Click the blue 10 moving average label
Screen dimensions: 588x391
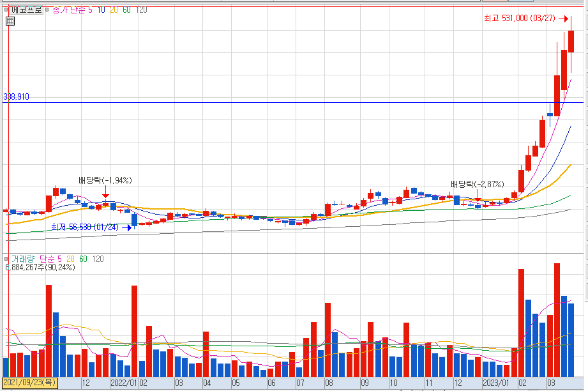(102, 10)
